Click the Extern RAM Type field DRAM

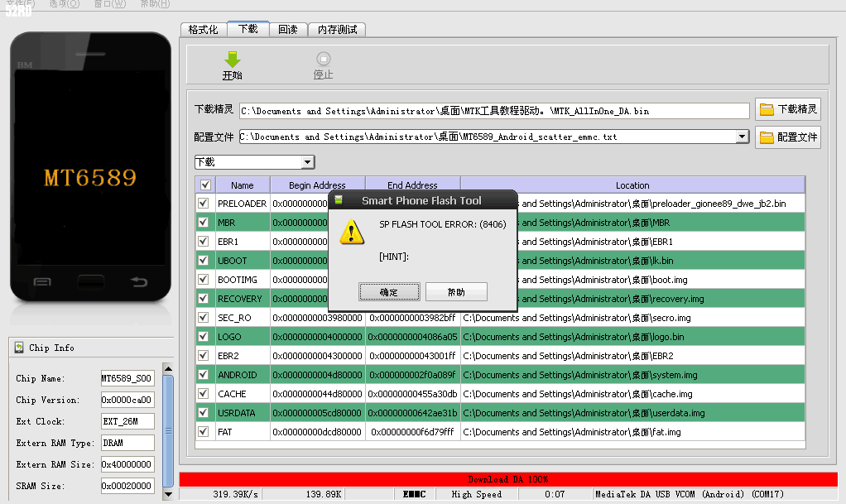tap(127, 443)
